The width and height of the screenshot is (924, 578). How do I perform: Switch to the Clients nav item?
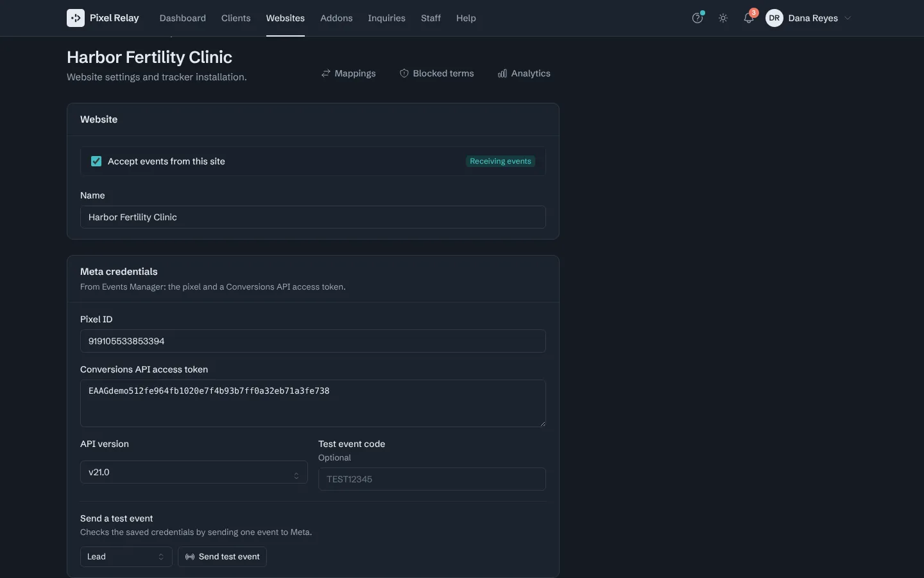[x=236, y=18]
